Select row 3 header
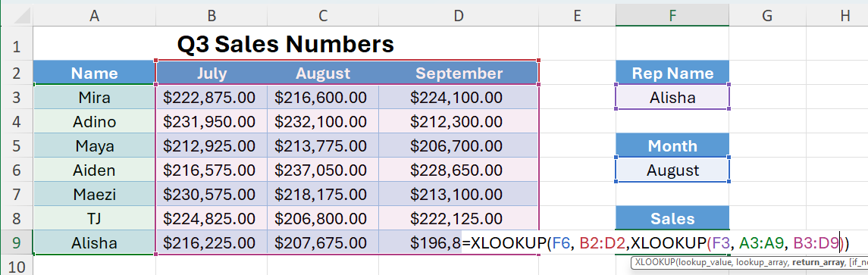 pos(16,97)
